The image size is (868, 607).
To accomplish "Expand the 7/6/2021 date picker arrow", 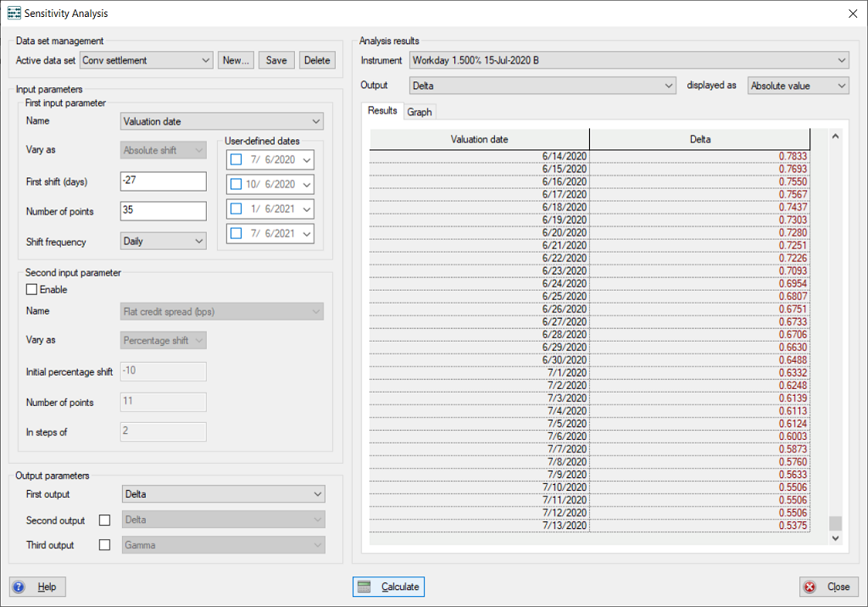I will tap(307, 234).
